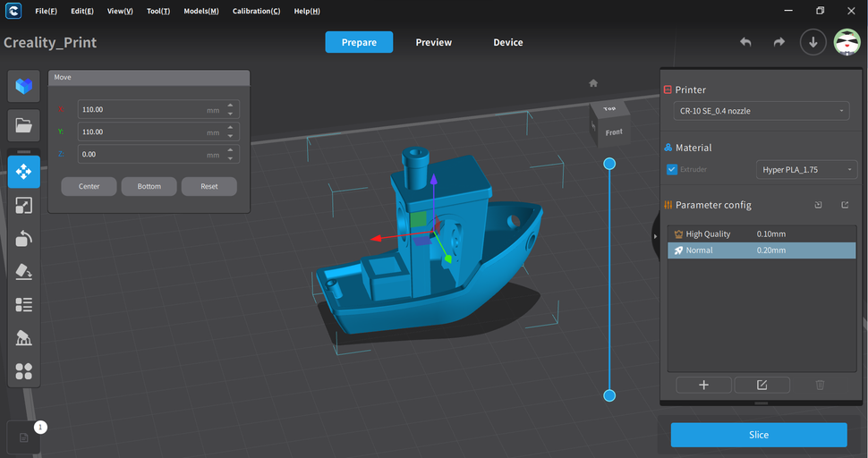
Task: Open the Hyper PLA material dropdown
Action: [x=806, y=169]
